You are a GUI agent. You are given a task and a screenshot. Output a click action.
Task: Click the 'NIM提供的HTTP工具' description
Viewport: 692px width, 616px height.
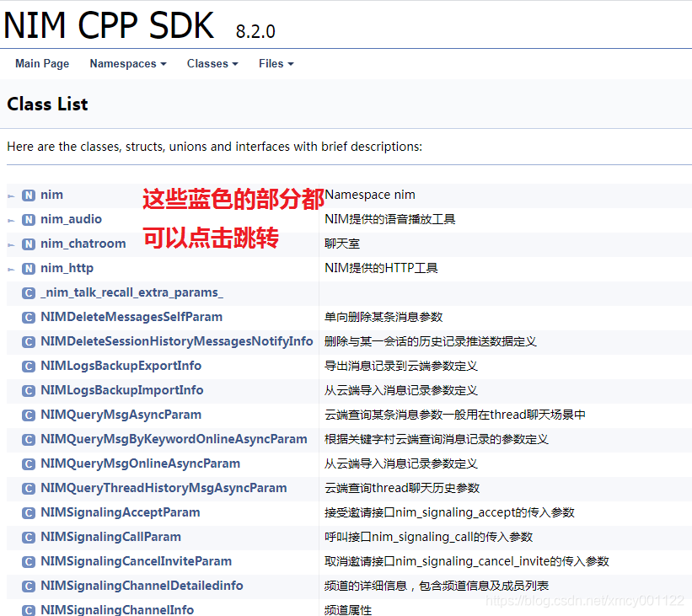381,268
